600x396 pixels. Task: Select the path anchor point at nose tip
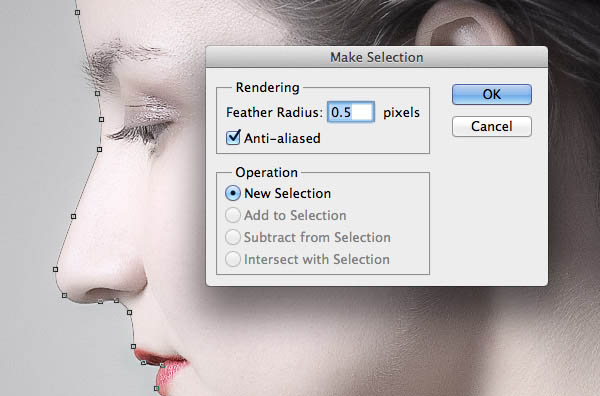[55, 269]
